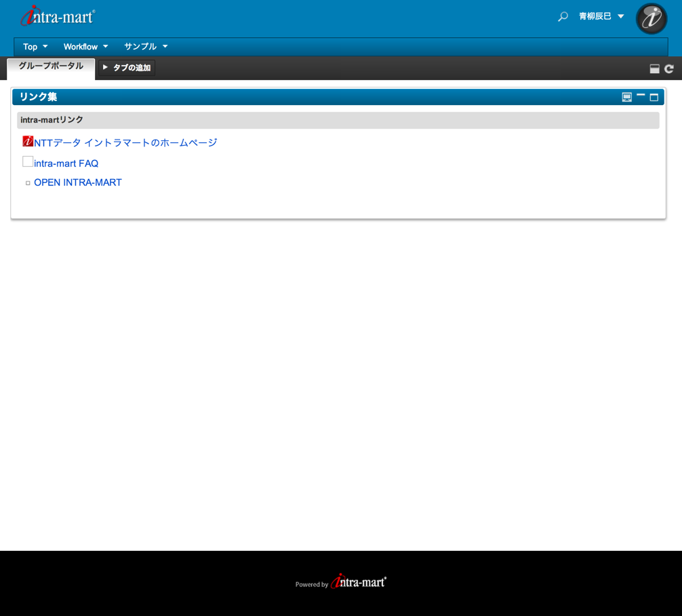Open the search magnifier icon
682x616 pixels.
[563, 16]
